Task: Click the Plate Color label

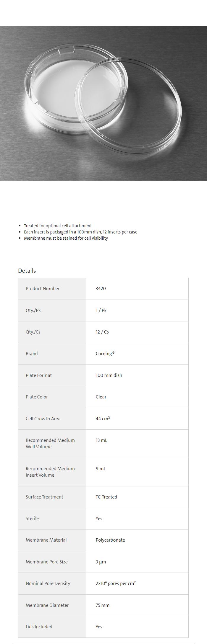Action: click(x=37, y=397)
